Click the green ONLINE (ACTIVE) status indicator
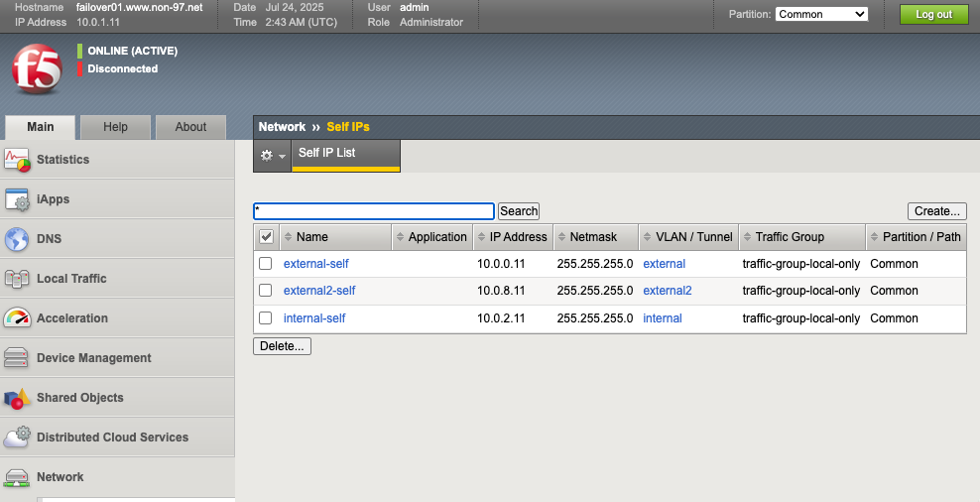This screenshot has height=502, width=980. [x=80, y=51]
